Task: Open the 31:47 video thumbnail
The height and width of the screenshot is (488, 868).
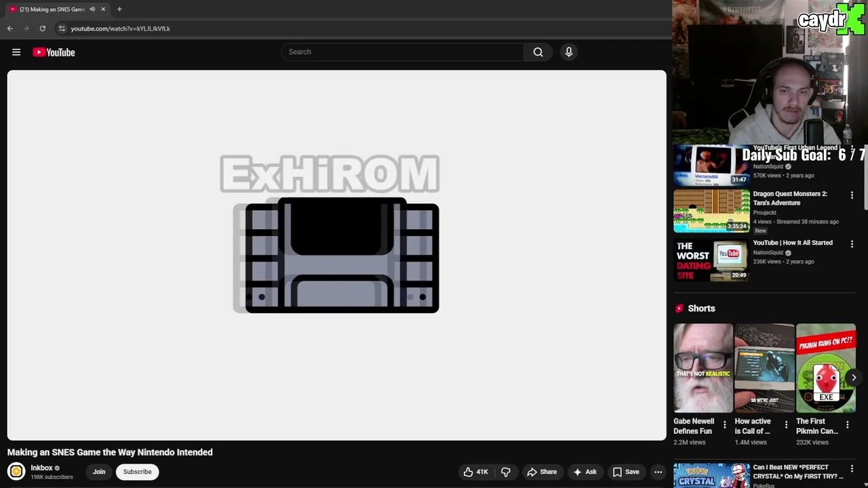Action: click(711, 166)
